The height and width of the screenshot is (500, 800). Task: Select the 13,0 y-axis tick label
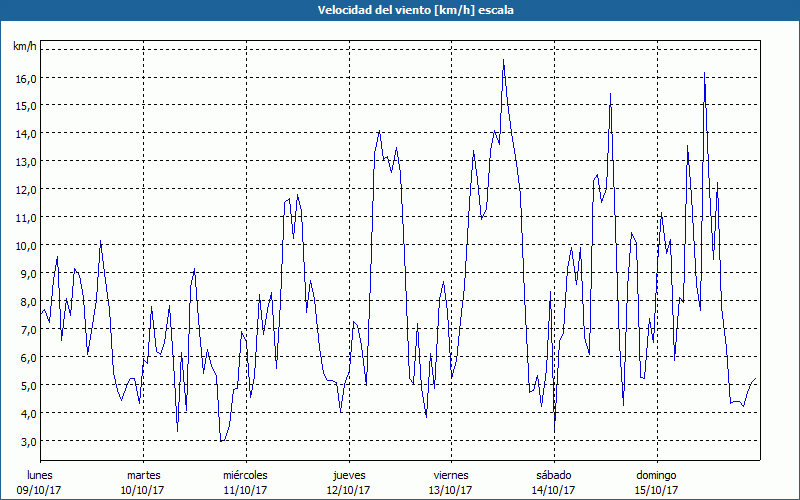(25, 161)
